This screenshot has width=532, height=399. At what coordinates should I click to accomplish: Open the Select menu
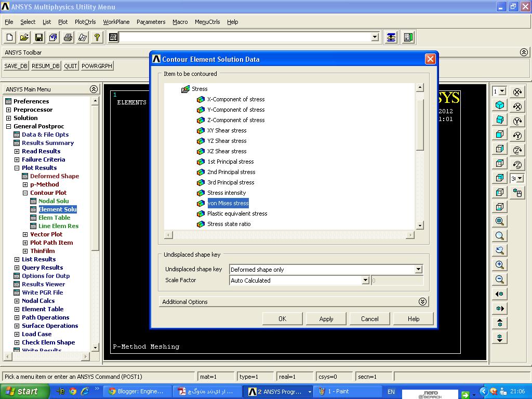(28, 22)
